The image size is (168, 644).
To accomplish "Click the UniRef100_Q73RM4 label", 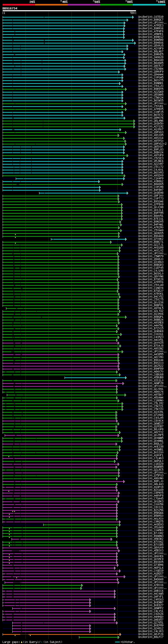I will [151, 565].
